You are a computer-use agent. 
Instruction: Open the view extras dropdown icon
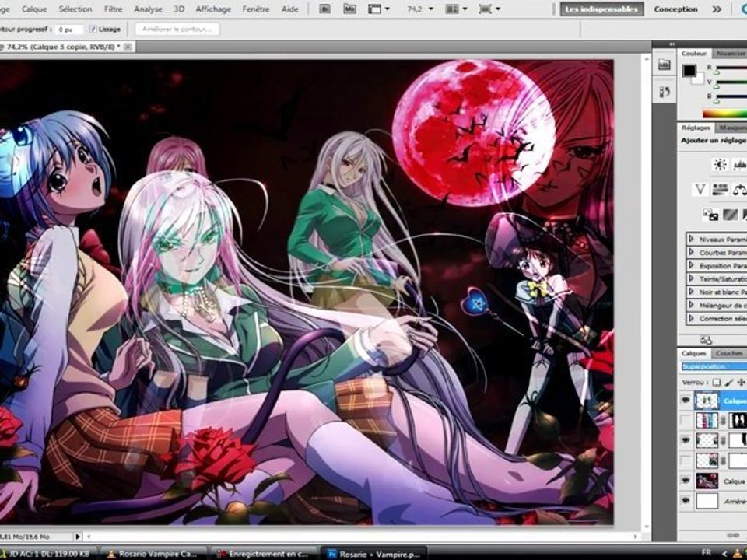(x=379, y=9)
